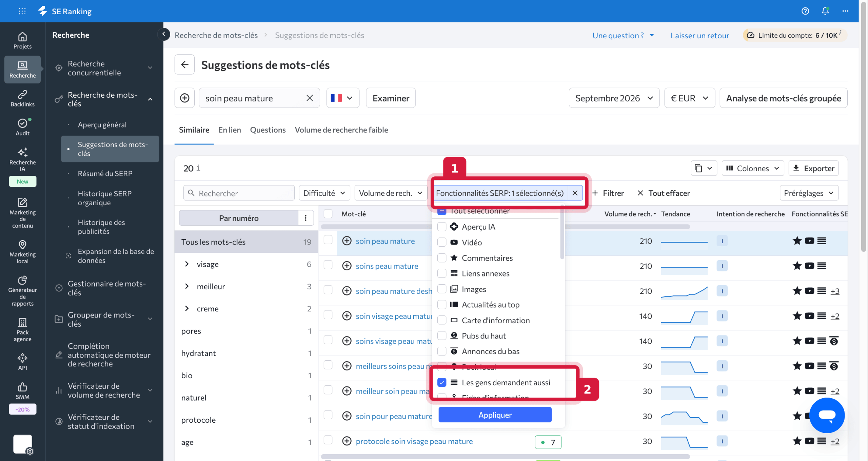
Task: Switch to Volume de recherche faible tab
Action: pos(341,130)
